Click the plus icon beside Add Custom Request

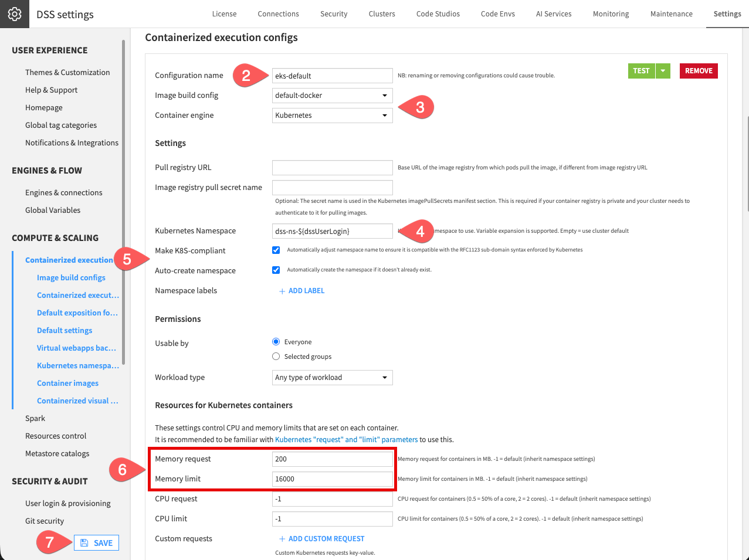pos(282,539)
